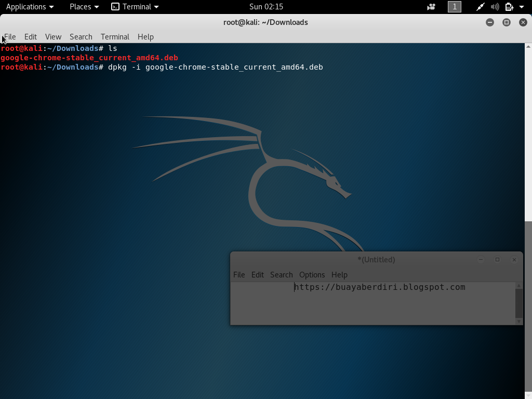The width and height of the screenshot is (532, 399).
Task: Click the root@kali: ~/Downloads title bar
Action: [265, 22]
